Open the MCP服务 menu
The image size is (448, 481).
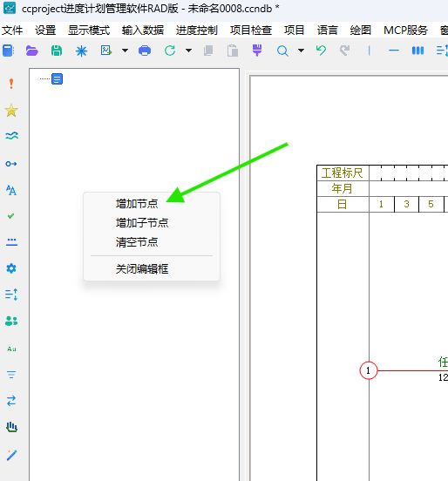405,30
